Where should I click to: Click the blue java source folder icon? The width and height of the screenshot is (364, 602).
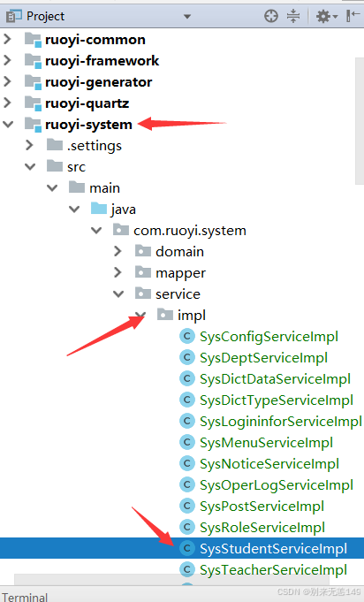[99, 209]
